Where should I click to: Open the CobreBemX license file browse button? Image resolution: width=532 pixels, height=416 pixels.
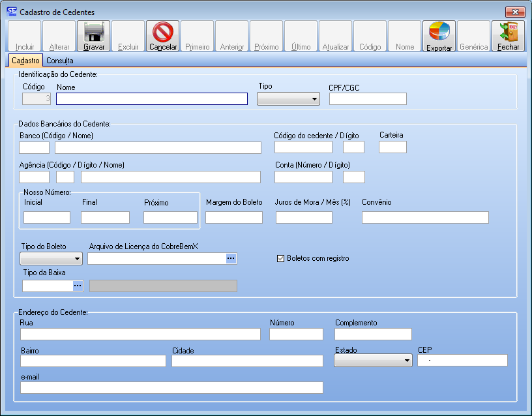click(x=231, y=259)
